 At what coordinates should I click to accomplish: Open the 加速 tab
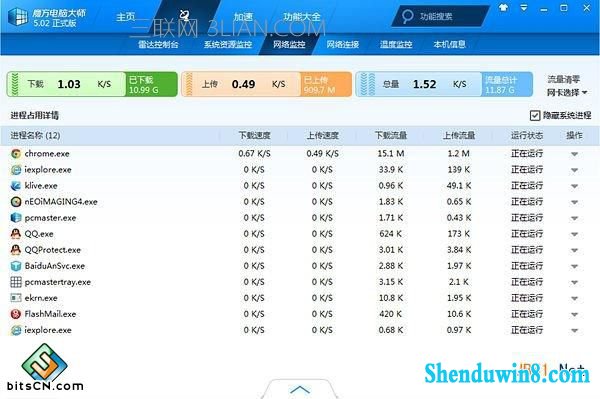tap(243, 17)
